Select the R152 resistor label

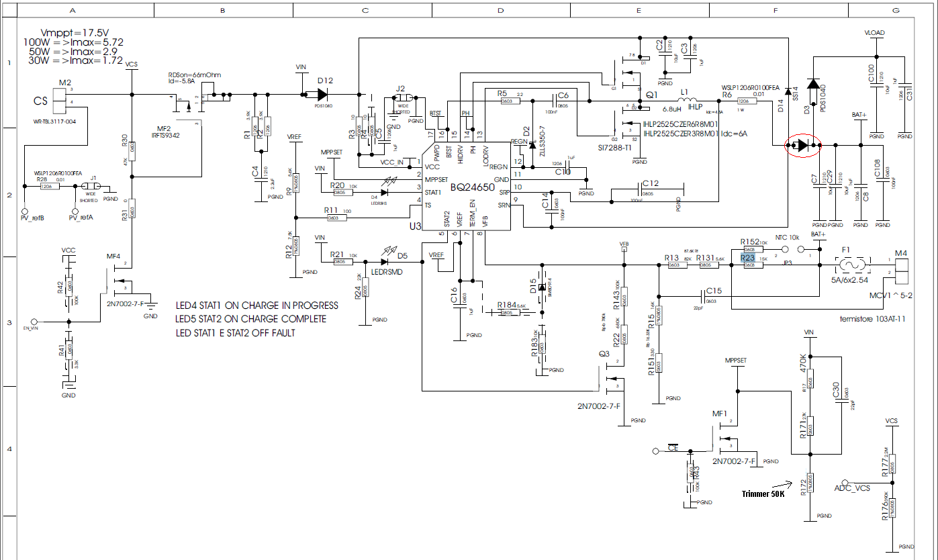750,242
